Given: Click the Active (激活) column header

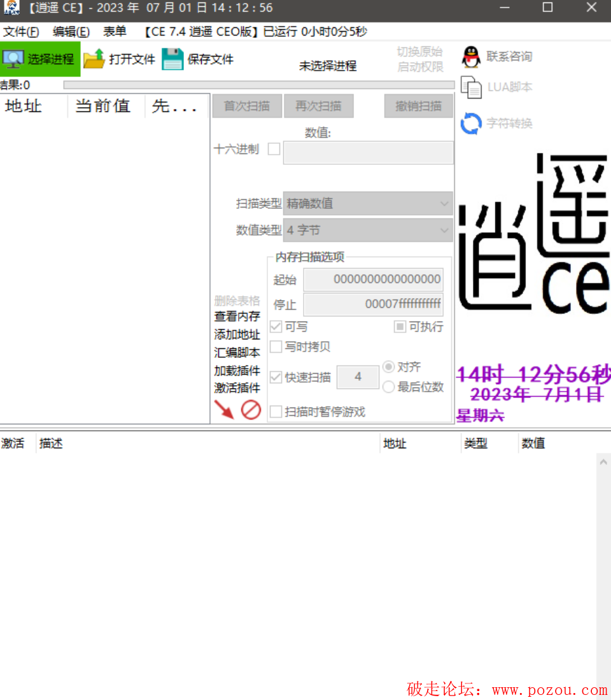Looking at the screenshot, I should click(x=18, y=443).
